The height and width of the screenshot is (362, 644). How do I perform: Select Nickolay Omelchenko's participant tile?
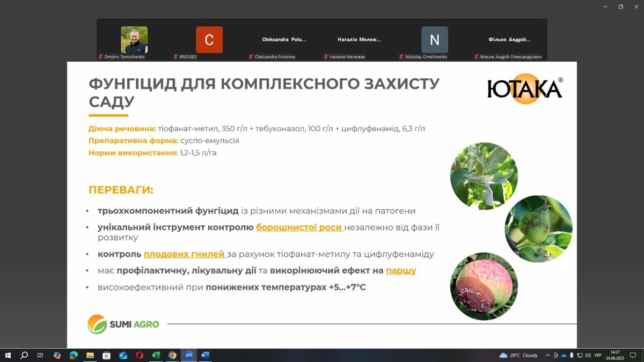[435, 40]
